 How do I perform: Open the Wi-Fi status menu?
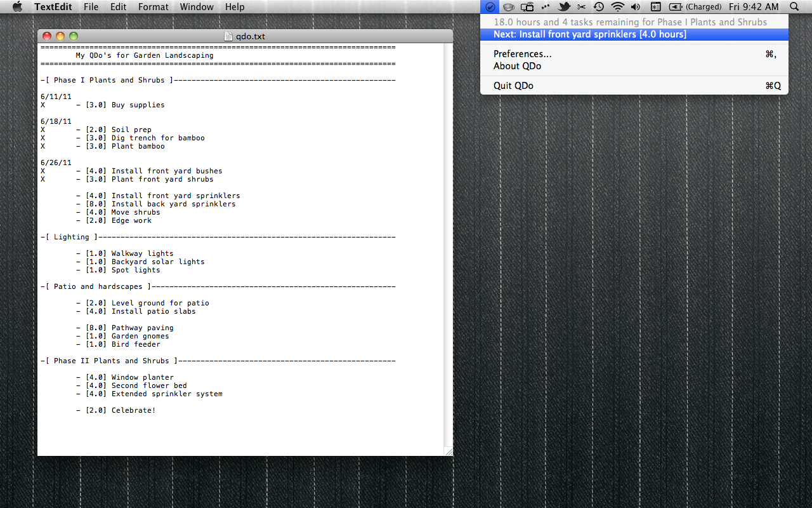617,7
